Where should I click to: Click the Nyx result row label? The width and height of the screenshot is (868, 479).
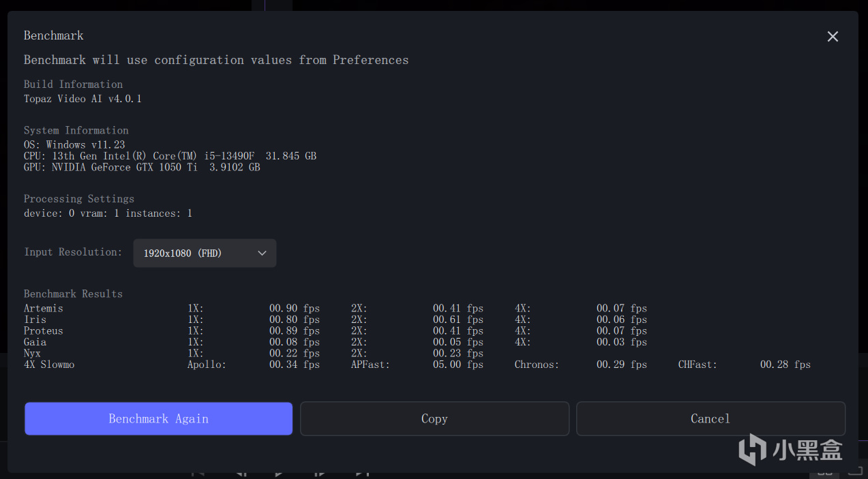click(x=32, y=354)
